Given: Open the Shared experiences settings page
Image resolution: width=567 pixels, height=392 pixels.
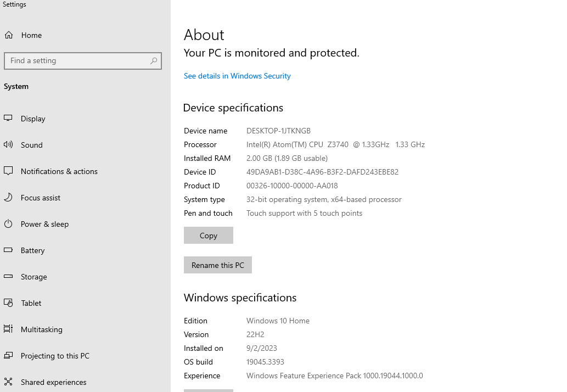Looking at the screenshot, I should (53, 382).
